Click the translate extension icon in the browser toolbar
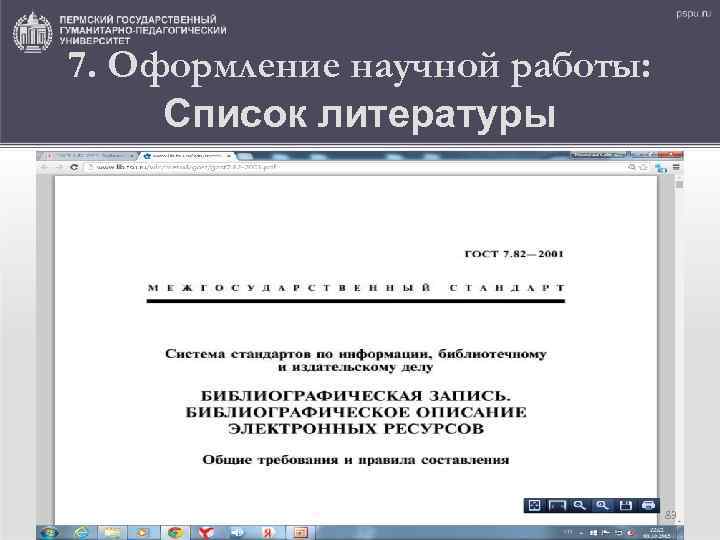 pos(661,168)
